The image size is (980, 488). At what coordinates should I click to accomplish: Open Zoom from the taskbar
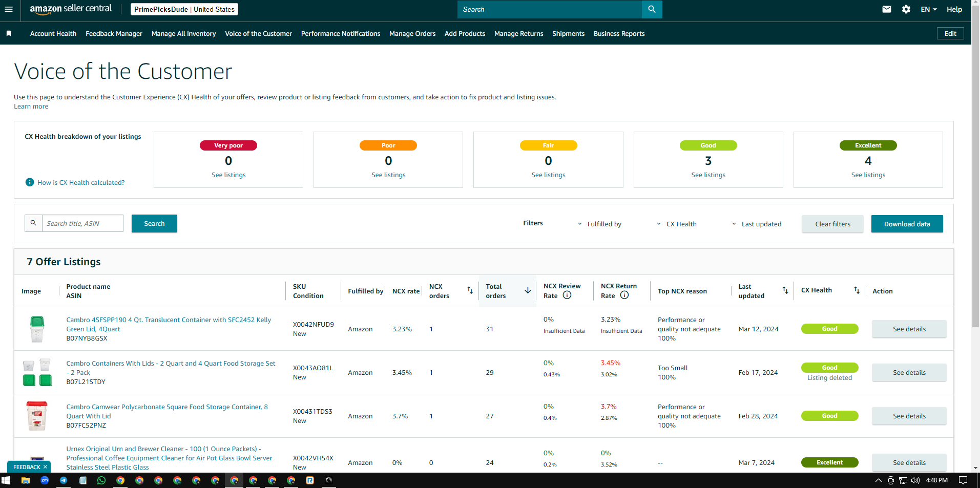45,480
